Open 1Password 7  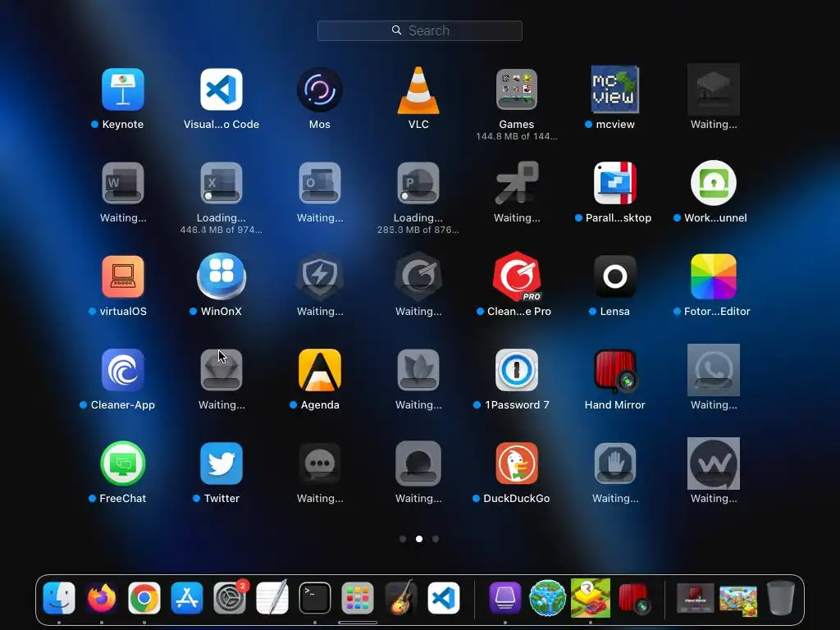[x=517, y=370]
